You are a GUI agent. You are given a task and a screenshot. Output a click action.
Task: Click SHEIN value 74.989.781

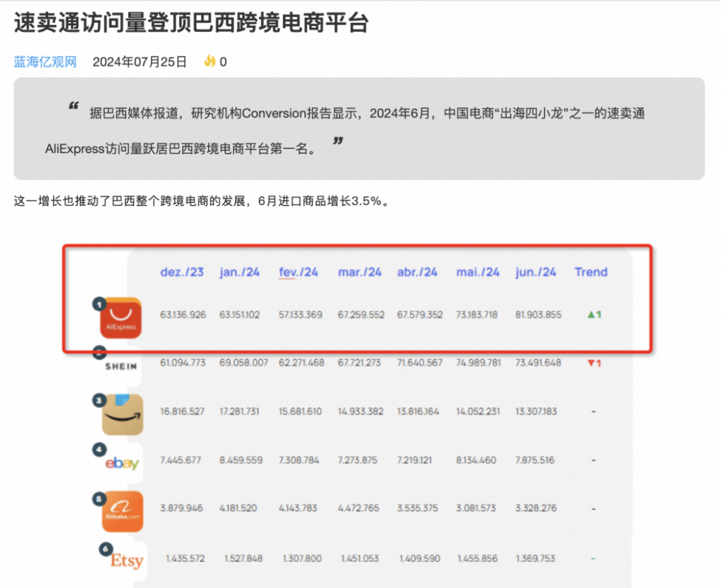(x=478, y=363)
